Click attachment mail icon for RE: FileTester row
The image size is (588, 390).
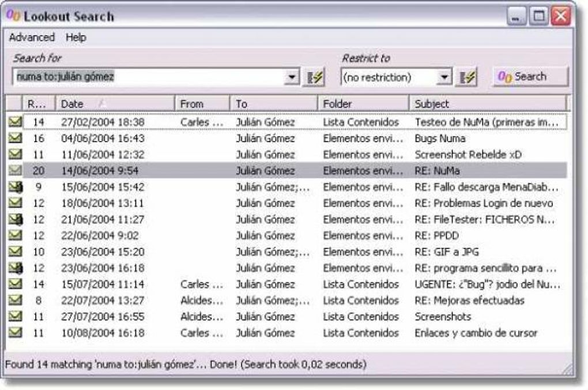pos(16,219)
